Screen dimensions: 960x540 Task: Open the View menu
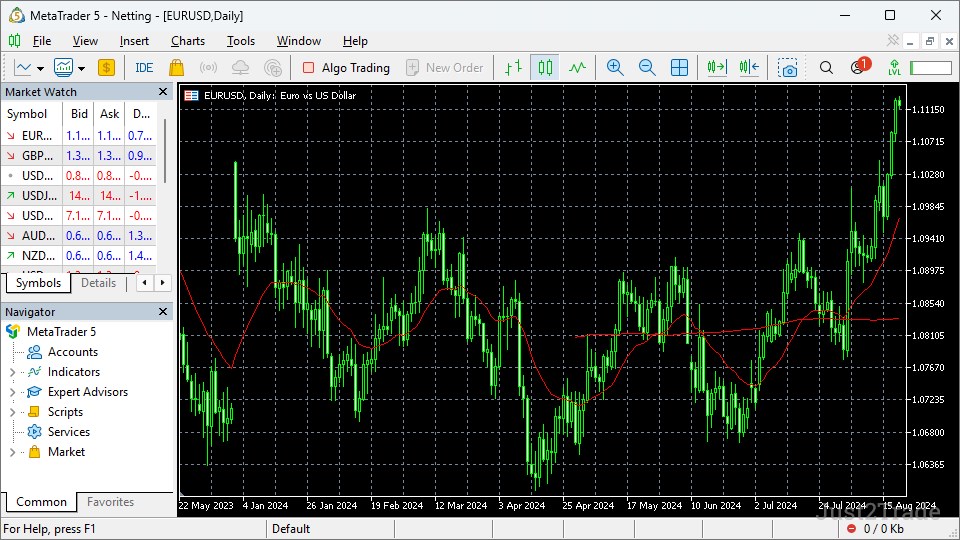(85, 41)
